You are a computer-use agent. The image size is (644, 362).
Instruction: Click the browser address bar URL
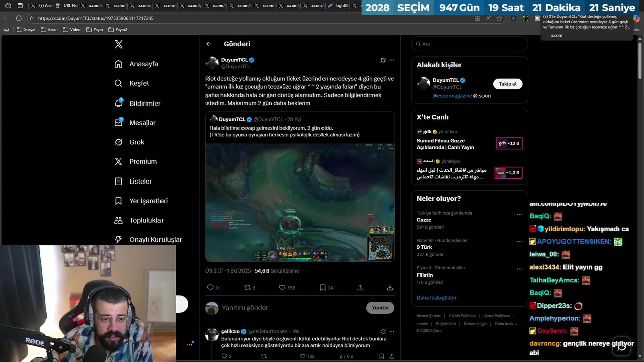click(96, 18)
